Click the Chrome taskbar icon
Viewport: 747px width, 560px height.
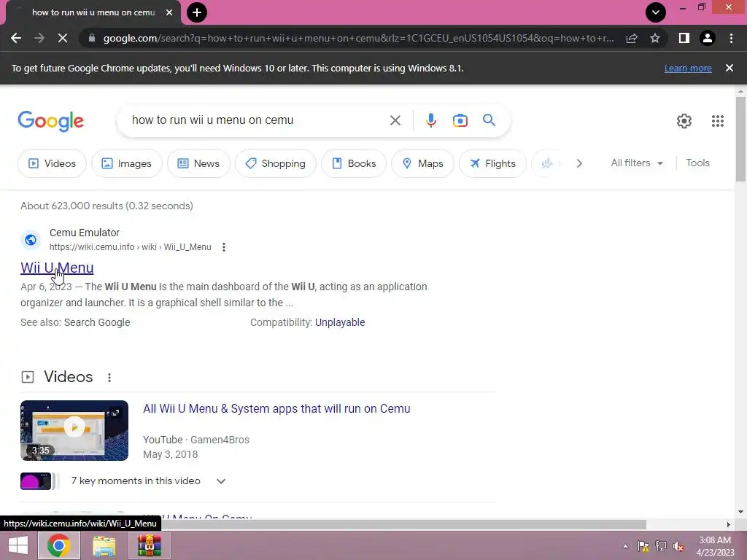click(x=58, y=545)
